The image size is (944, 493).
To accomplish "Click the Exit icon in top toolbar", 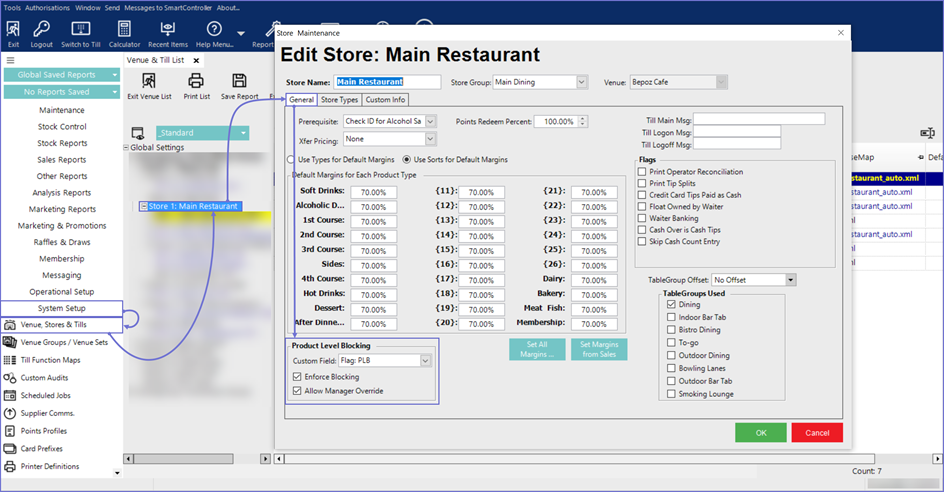I will click(x=13, y=30).
